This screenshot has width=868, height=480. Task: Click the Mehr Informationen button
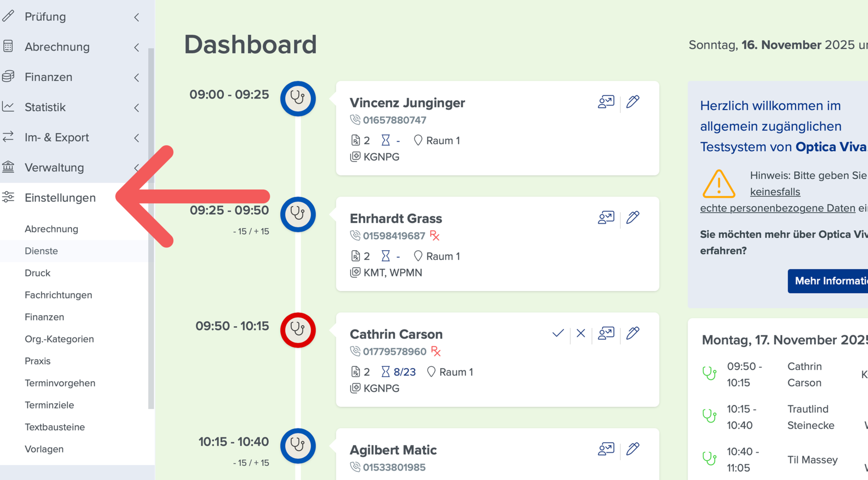pyautogui.click(x=828, y=281)
